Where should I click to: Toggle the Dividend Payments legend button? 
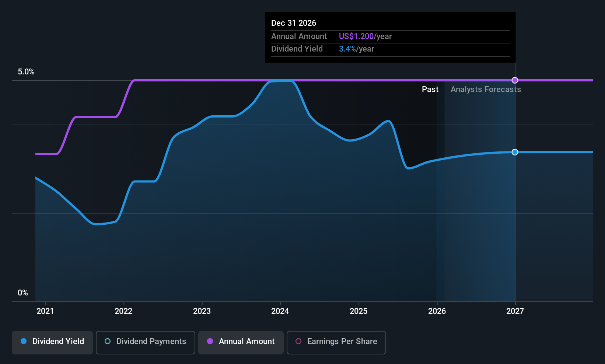(146, 342)
